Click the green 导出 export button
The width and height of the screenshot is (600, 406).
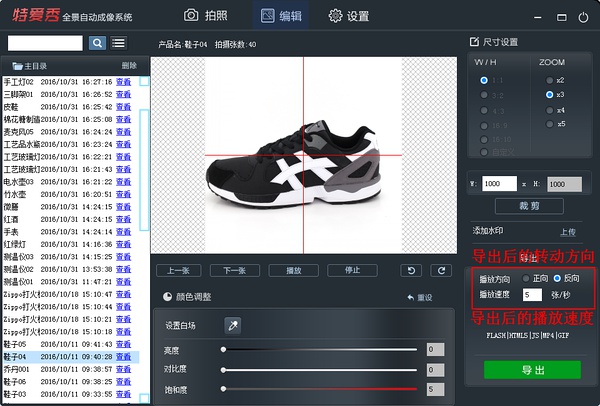[532, 370]
